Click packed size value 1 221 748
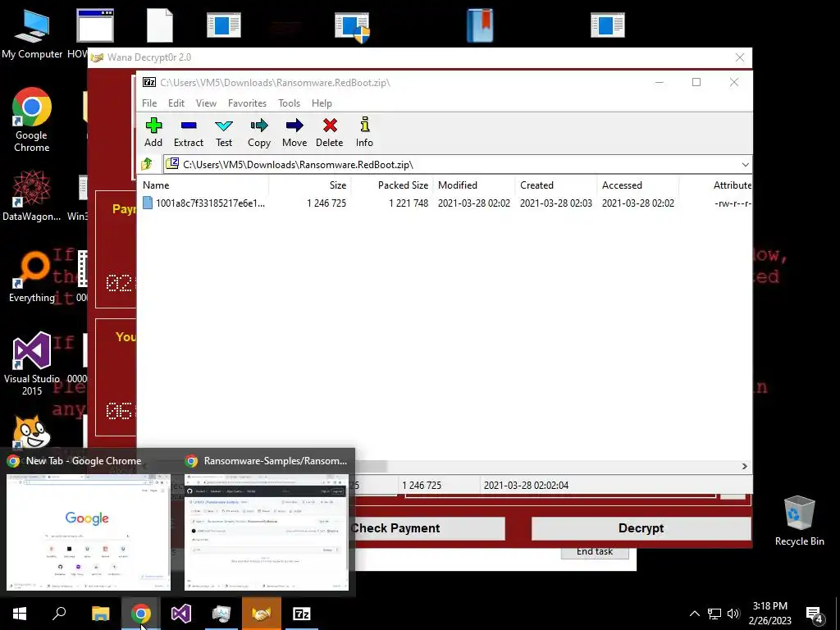 coord(409,203)
